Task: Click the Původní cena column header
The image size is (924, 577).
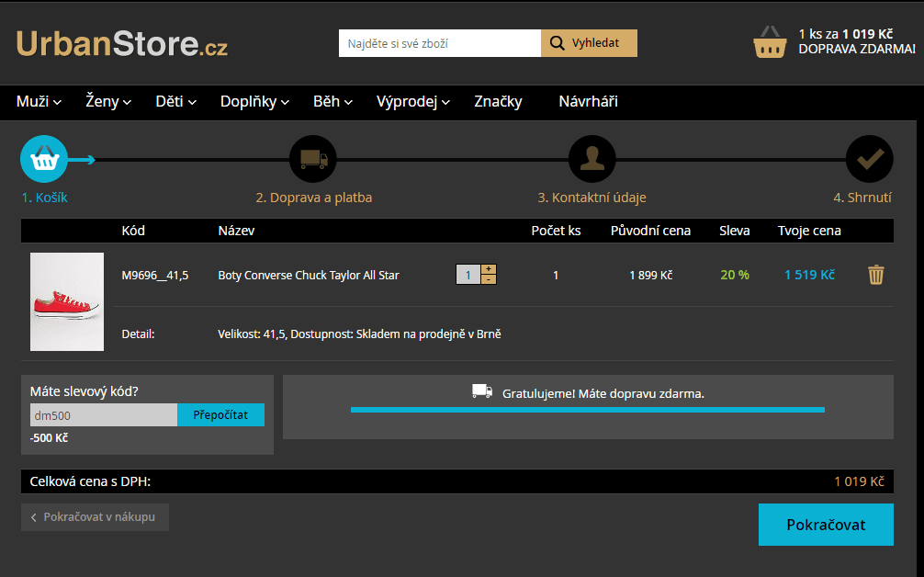Action: [x=650, y=231]
